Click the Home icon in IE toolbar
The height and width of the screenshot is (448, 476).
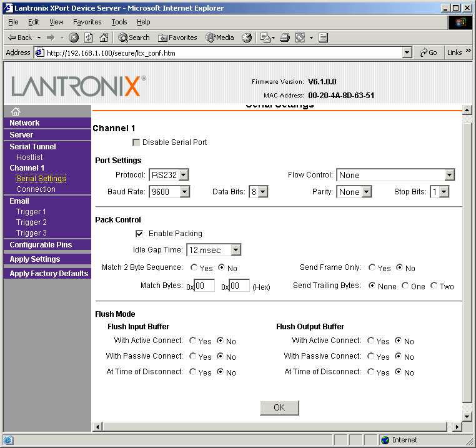104,37
